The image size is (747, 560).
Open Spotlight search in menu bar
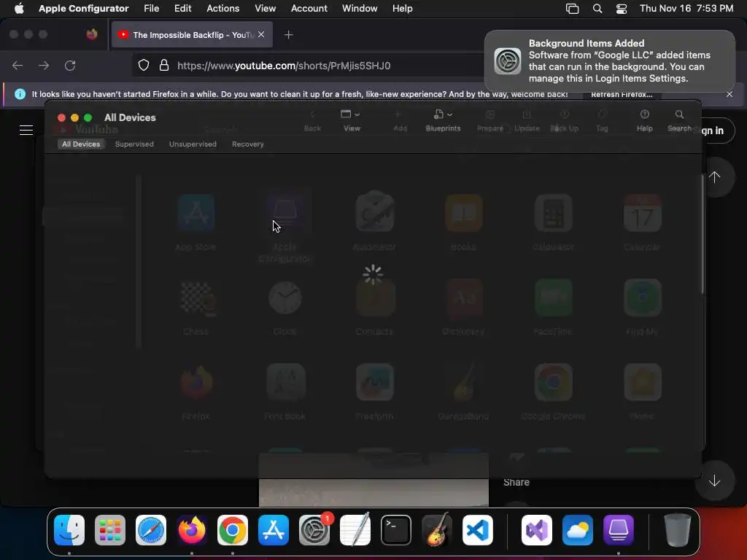597,9
